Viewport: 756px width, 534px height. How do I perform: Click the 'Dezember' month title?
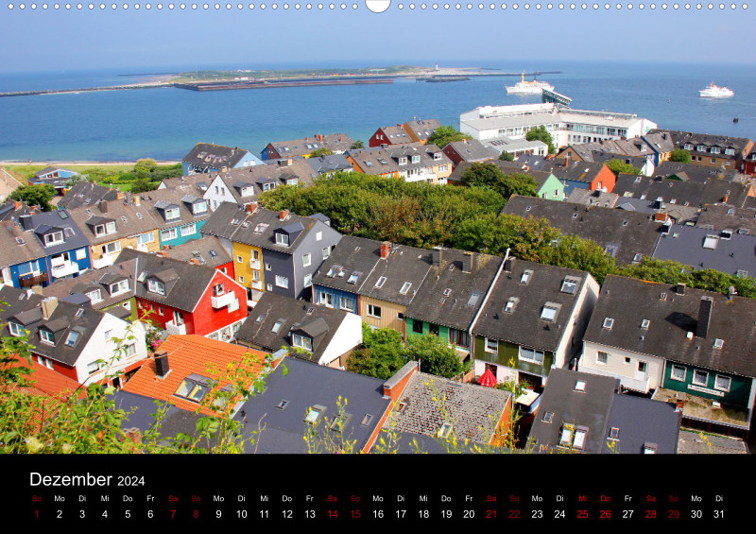pos(72,479)
